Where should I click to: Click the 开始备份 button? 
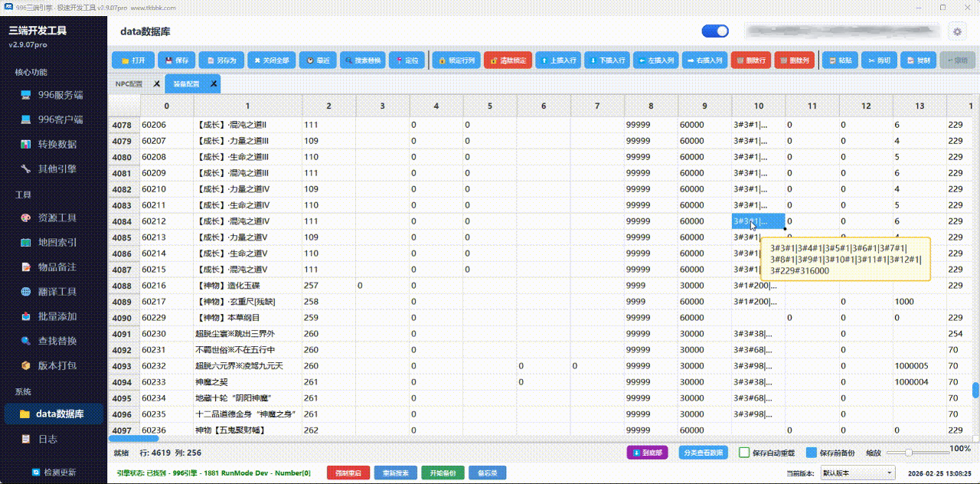click(442, 473)
